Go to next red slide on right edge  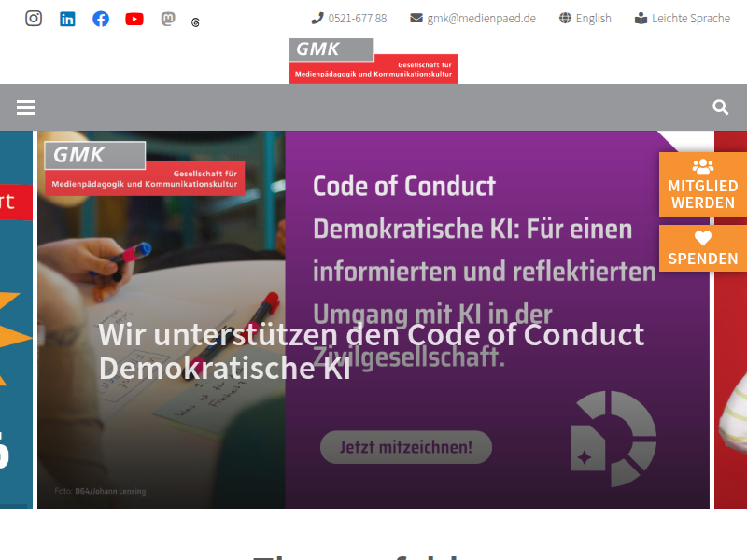click(731, 319)
